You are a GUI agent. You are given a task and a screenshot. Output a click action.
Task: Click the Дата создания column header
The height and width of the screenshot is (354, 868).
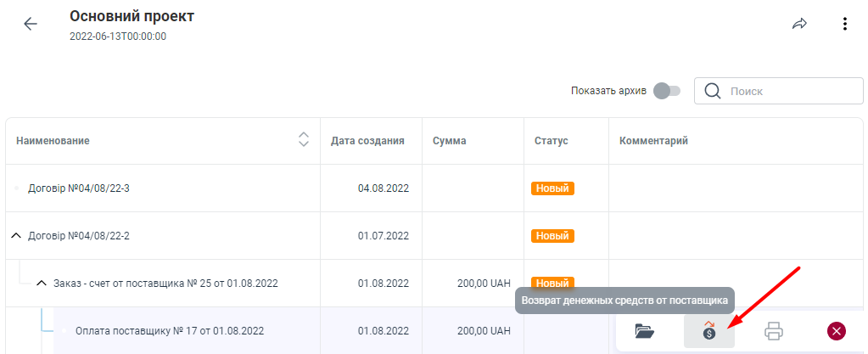[367, 140]
